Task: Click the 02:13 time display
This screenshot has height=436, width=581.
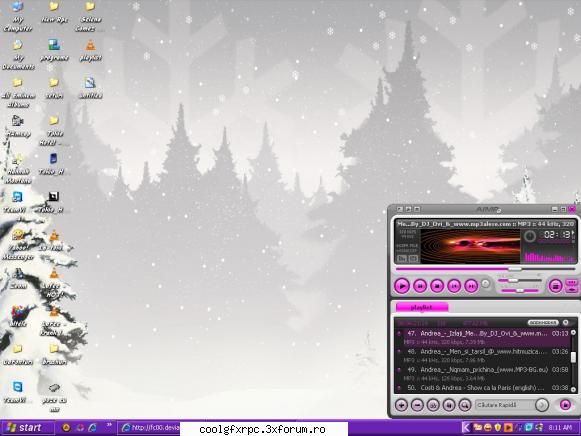Action: pyautogui.click(x=557, y=234)
